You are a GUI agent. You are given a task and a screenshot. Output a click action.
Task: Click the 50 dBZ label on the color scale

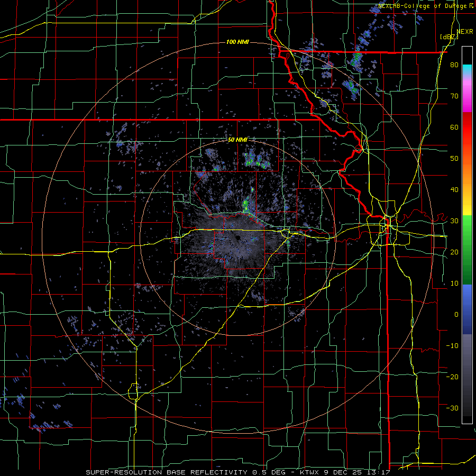click(x=454, y=159)
